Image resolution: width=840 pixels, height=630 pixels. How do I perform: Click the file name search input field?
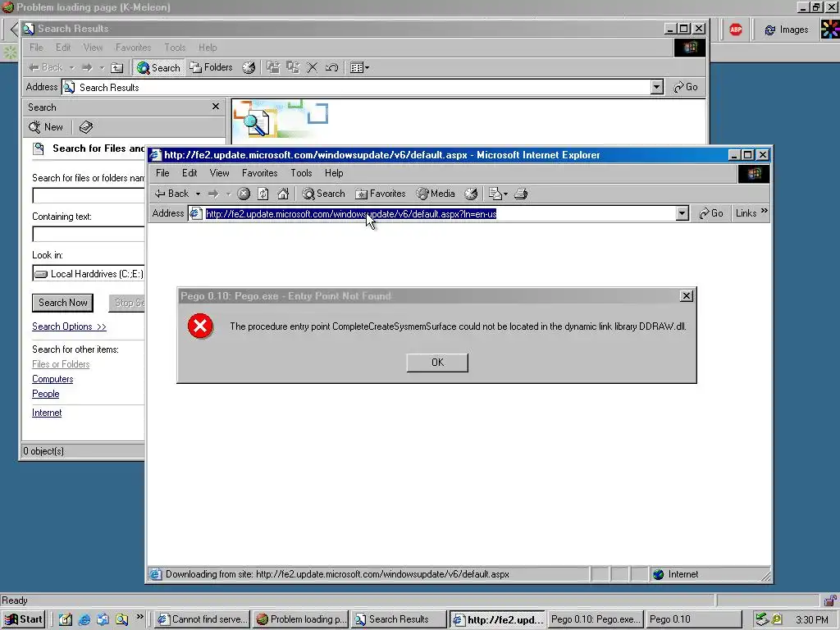89,195
